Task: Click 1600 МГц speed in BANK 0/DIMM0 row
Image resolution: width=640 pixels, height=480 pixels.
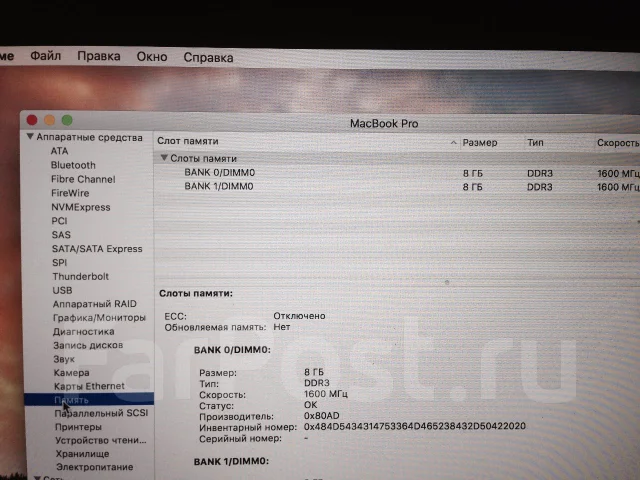Action: (x=618, y=173)
